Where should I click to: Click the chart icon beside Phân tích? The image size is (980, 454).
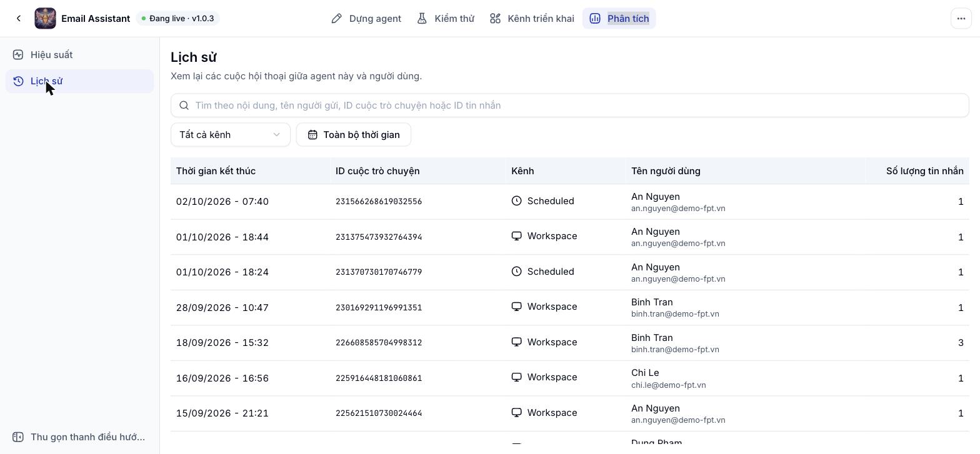point(595,19)
